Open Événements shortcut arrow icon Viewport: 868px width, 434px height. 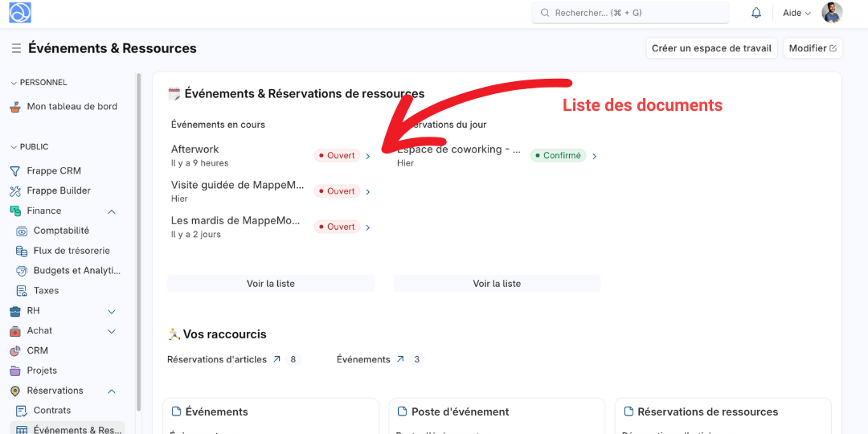[x=400, y=359]
